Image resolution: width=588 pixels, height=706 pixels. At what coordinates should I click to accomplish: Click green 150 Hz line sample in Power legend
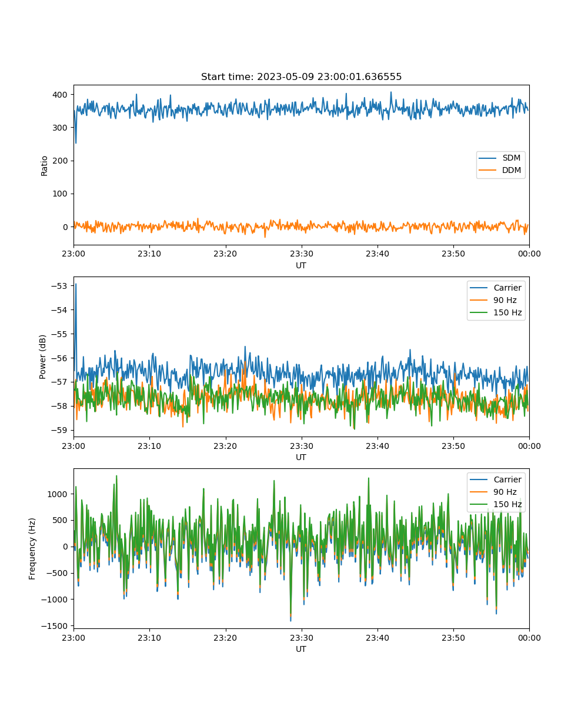point(480,312)
